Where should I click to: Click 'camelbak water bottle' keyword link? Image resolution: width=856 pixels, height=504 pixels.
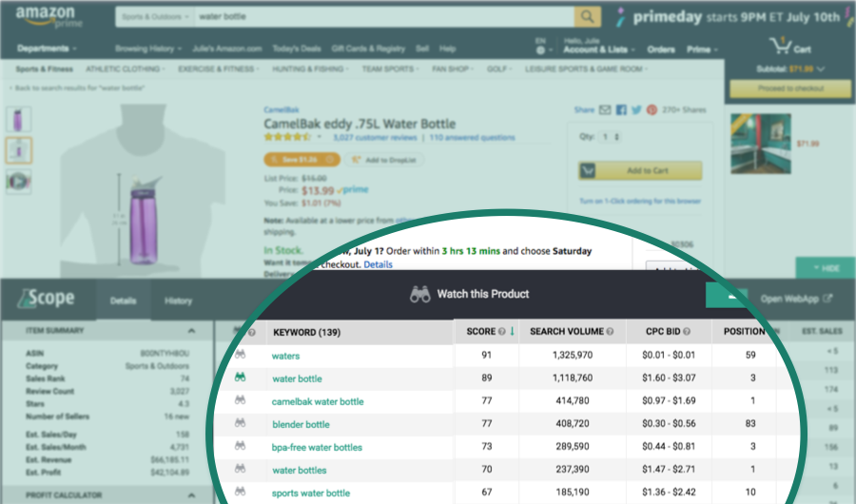coord(318,402)
